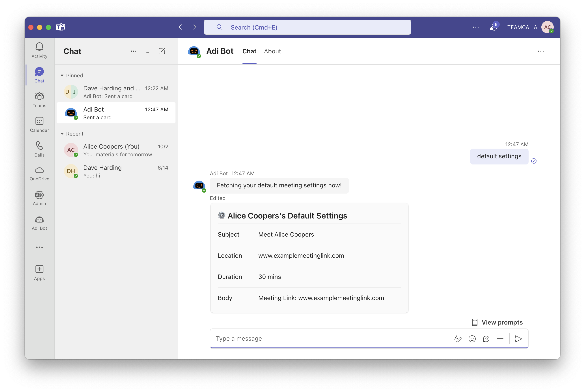Click the notifications bell with badge 6
This screenshot has height=392, width=585.
(x=493, y=27)
